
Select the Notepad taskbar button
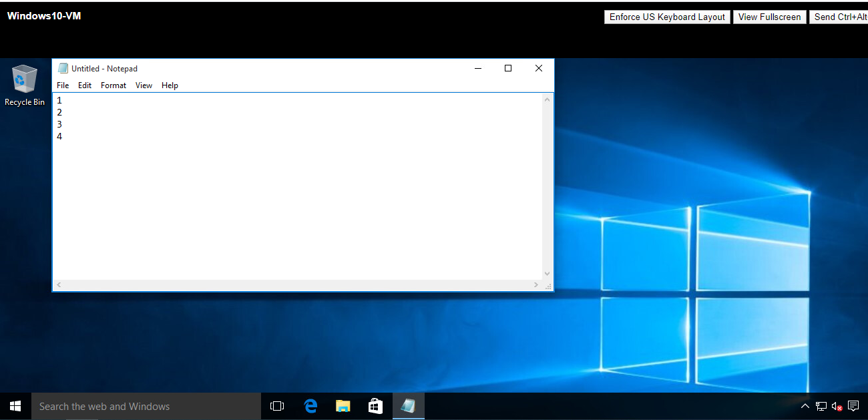click(x=408, y=406)
